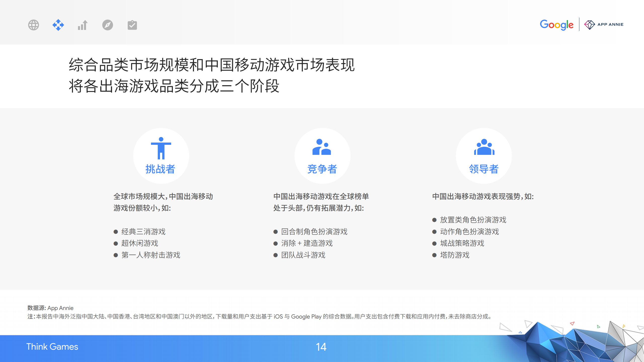Select the 挑战者 heading label
Screen dimensions: 644x362
[160, 169]
